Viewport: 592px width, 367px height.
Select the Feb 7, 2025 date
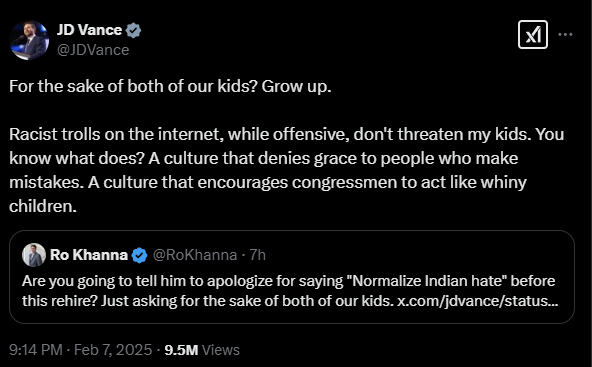[113, 350]
